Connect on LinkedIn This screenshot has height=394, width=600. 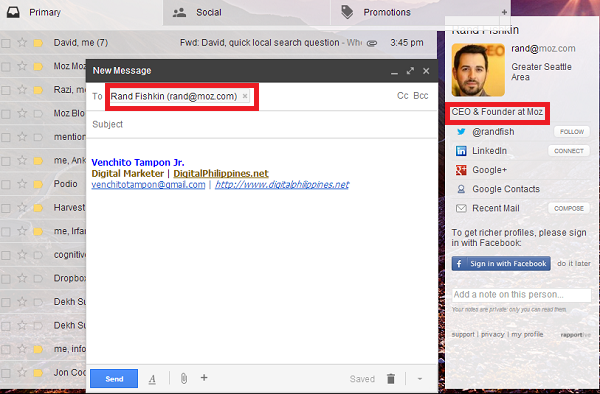pos(569,151)
